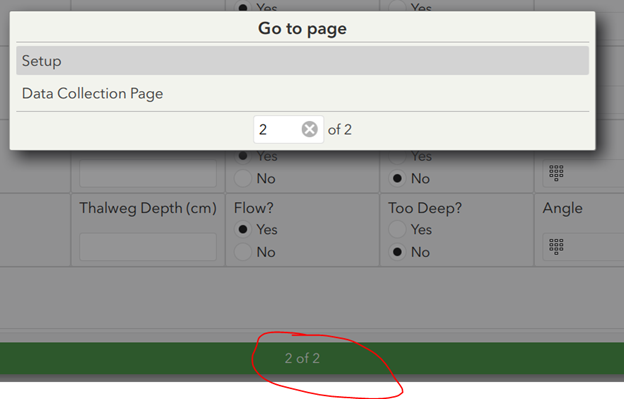Select No under the Flow? label
This screenshot has width=624, height=399.
coord(243,252)
